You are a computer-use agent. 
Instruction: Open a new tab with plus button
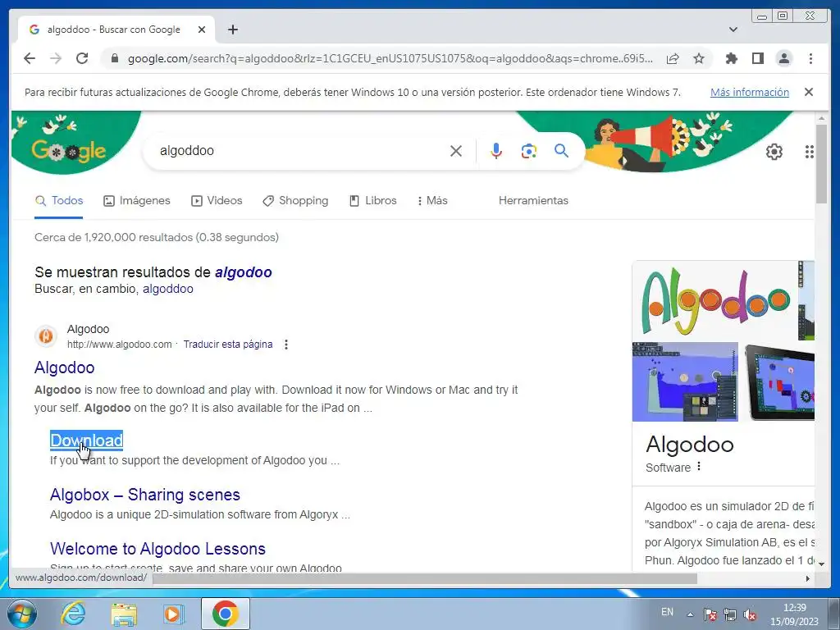(x=232, y=30)
